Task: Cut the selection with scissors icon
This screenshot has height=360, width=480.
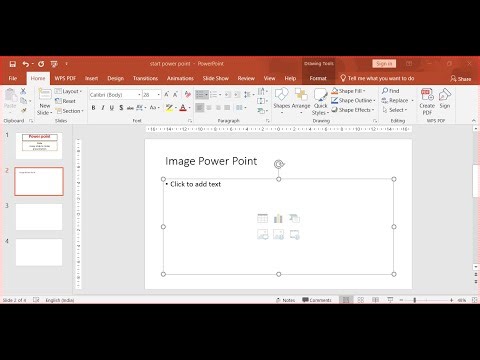Action: click(23, 91)
